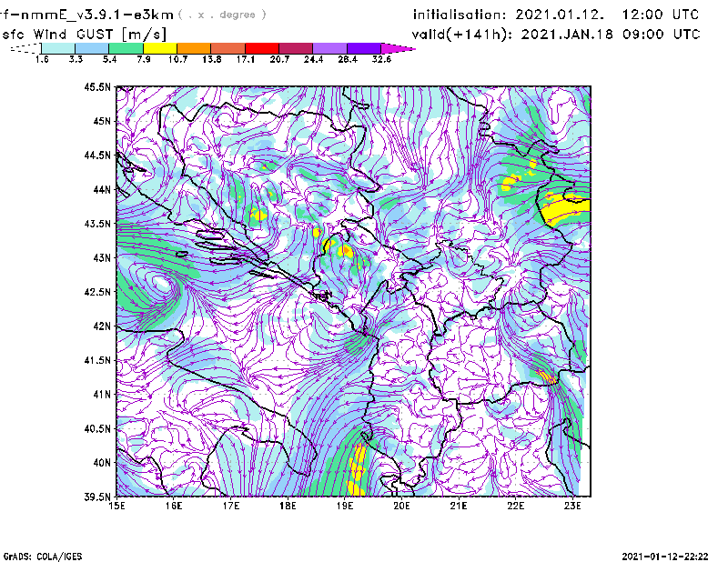Click the orange legend swatch between 10.7 and 13.8
The height and width of the screenshot is (562, 728).
[x=194, y=48]
